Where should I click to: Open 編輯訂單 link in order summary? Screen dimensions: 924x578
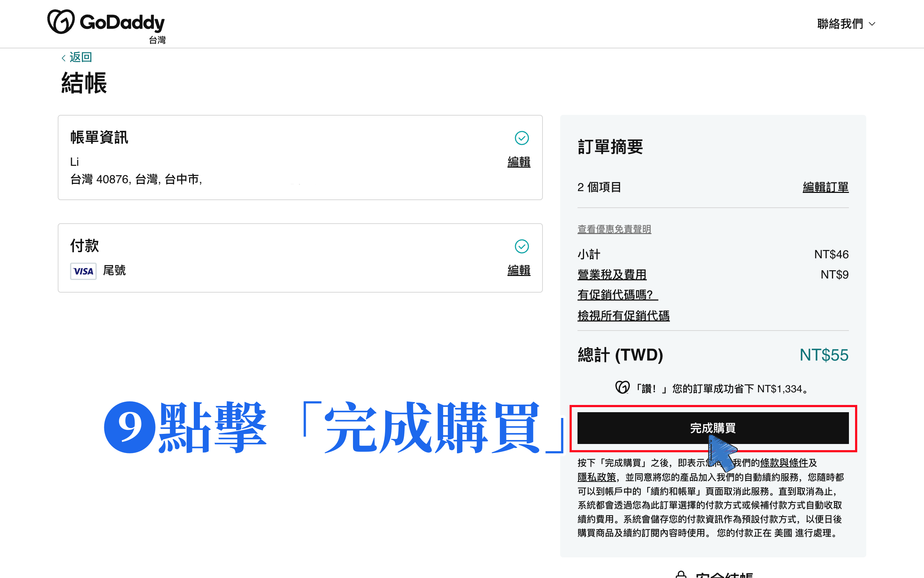(x=825, y=187)
